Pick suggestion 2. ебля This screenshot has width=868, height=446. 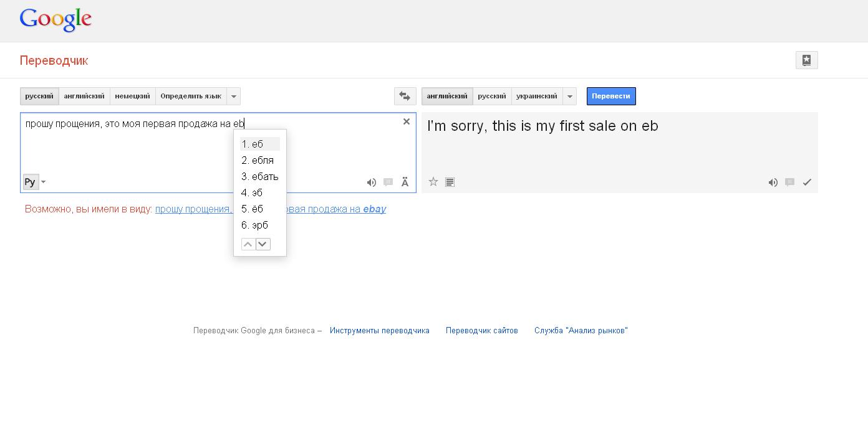click(x=260, y=160)
